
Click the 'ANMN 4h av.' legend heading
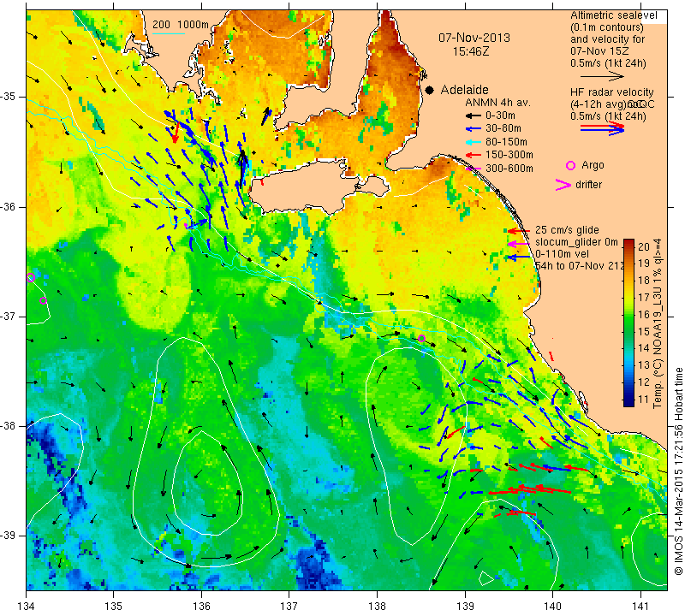(x=497, y=103)
